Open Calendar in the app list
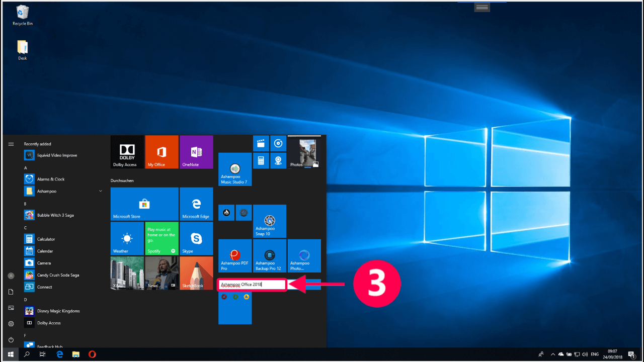The height and width of the screenshot is (362, 644). pyautogui.click(x=63, y=251)
